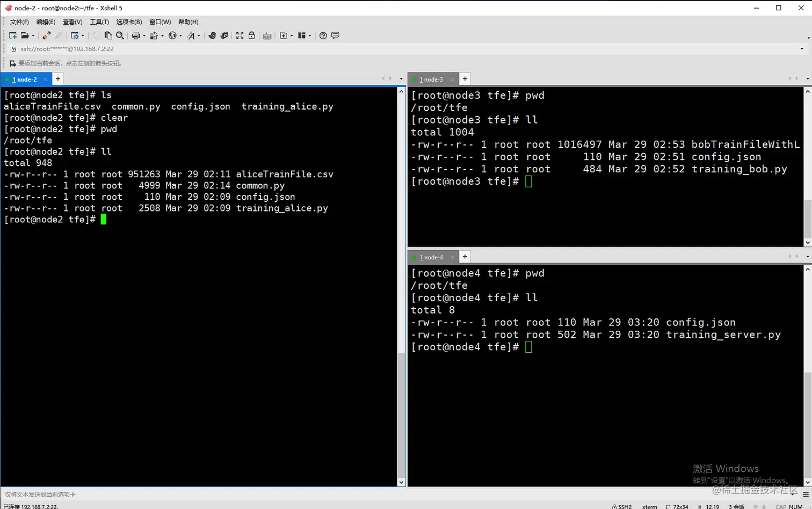Open node-2 pane tab list dropdown
This screenshot has width=812, height=509.
tap(401, 79)
